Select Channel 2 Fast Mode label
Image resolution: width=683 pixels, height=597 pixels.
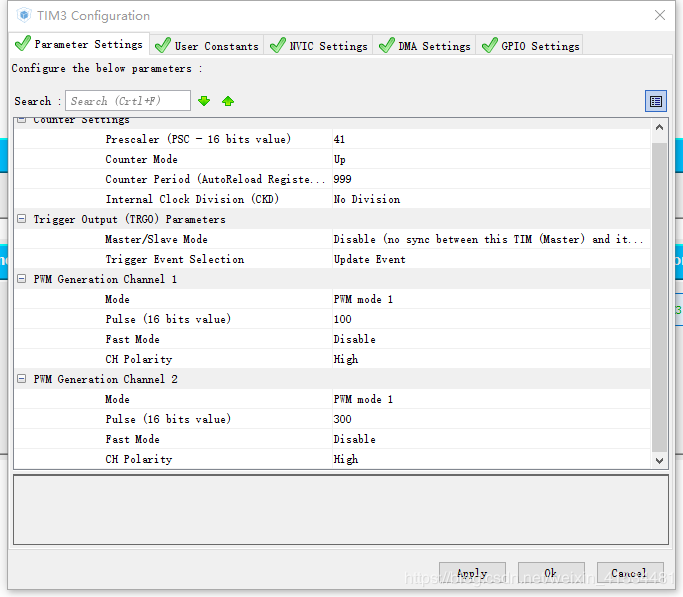pos(132,439)
